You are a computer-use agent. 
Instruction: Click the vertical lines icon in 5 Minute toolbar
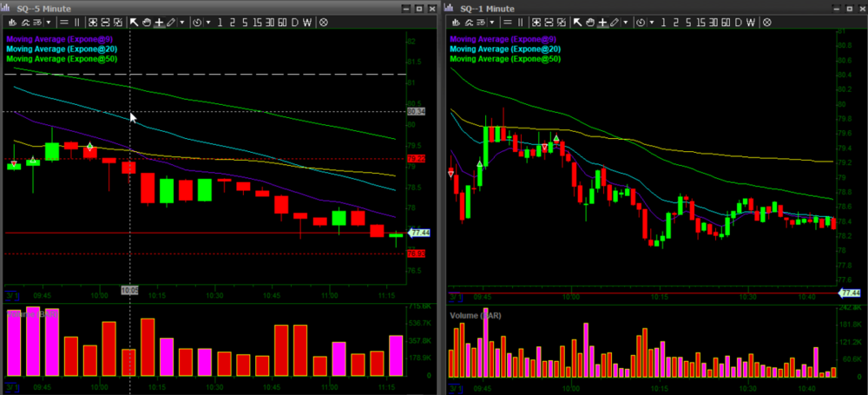pos(77,22)
